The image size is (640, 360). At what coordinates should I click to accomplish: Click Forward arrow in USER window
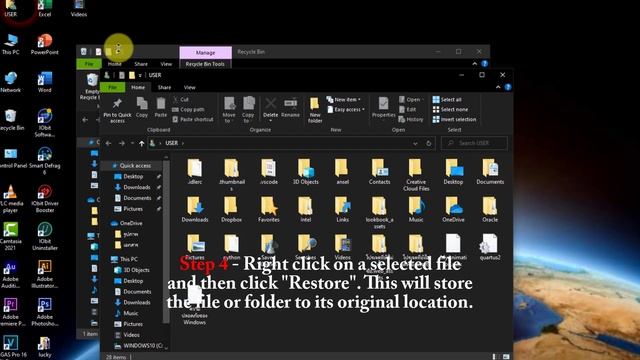click(122, 143)
